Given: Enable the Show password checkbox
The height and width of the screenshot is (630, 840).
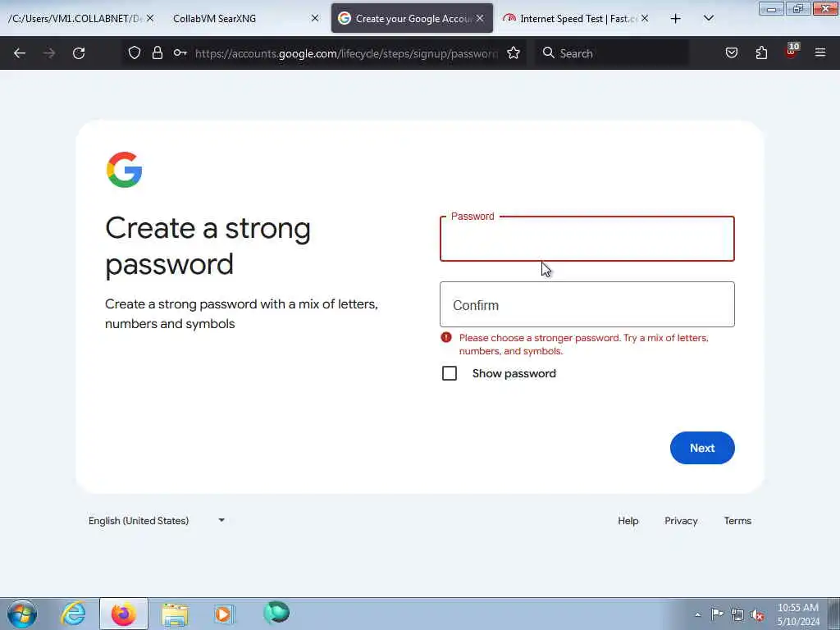Looking at the screenshot, I should [450, 373].
